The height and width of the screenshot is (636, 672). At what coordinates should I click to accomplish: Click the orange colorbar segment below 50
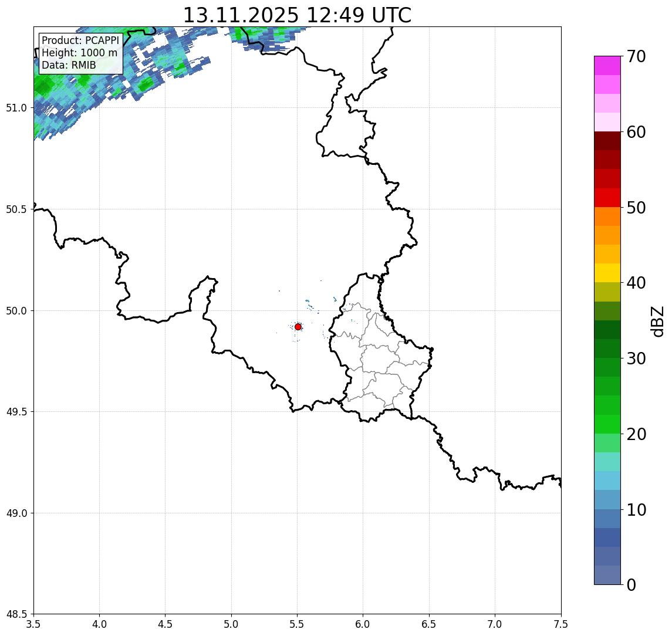[607, 216]
